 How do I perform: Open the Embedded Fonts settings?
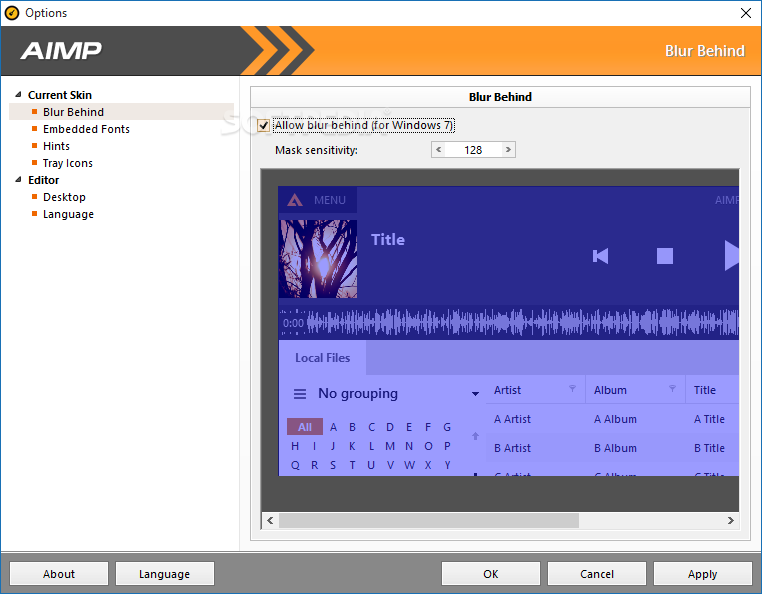pyautogui.click(x=86, y=129)
